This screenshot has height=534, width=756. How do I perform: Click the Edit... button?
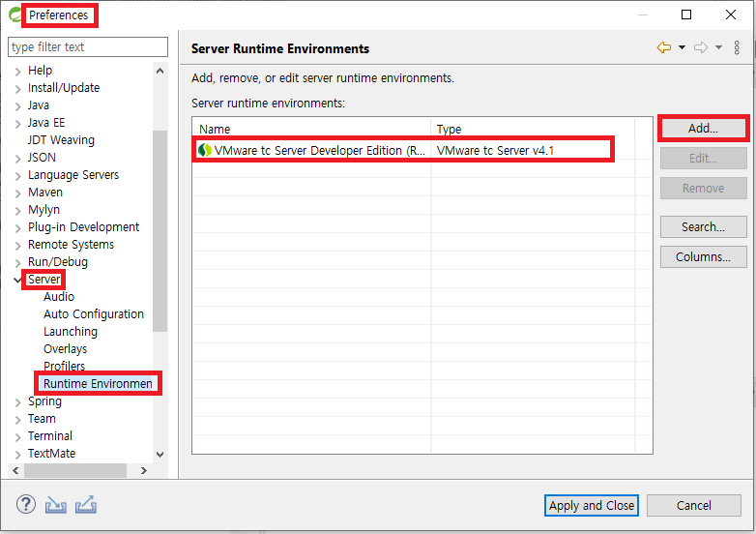pos(704,159)
